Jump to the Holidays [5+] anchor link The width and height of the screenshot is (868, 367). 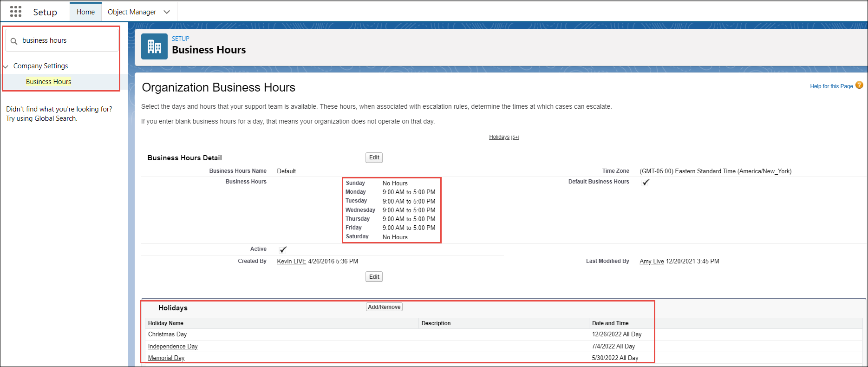coord(504,137)
